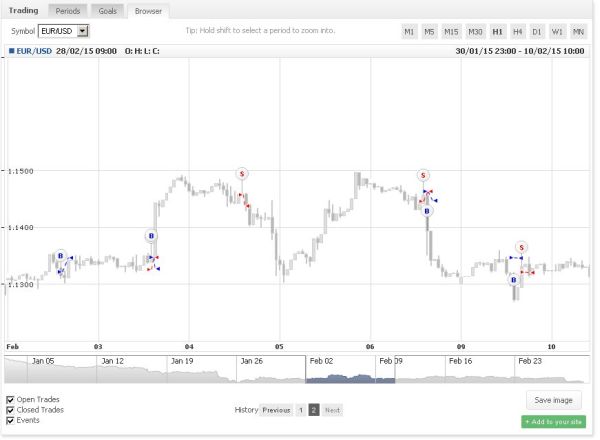Select the M1 timeframe button
Image resolution: width=600 pixels, height=440 pixels.
coord(409,31)
